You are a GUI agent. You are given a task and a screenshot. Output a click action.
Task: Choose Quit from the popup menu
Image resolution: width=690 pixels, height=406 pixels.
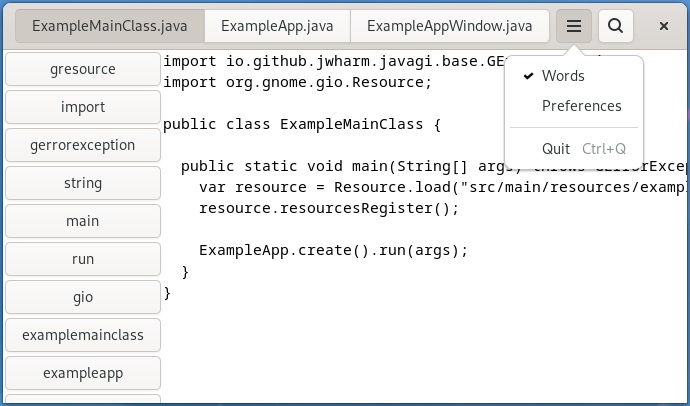[x=556, y=149]
